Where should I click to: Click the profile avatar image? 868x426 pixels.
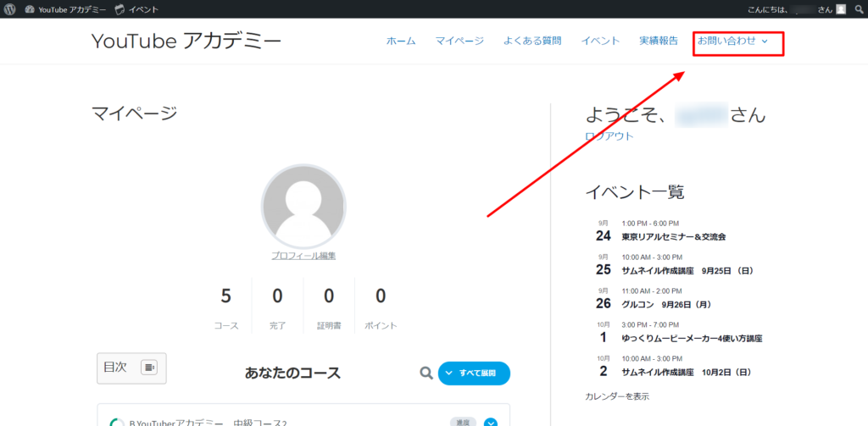pyautogui.click(x=303, y=206)
